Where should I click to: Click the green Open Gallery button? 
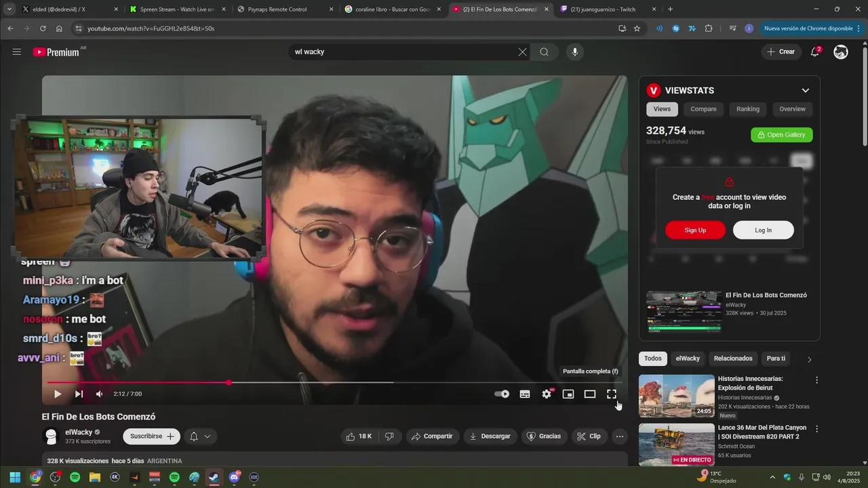781,135
